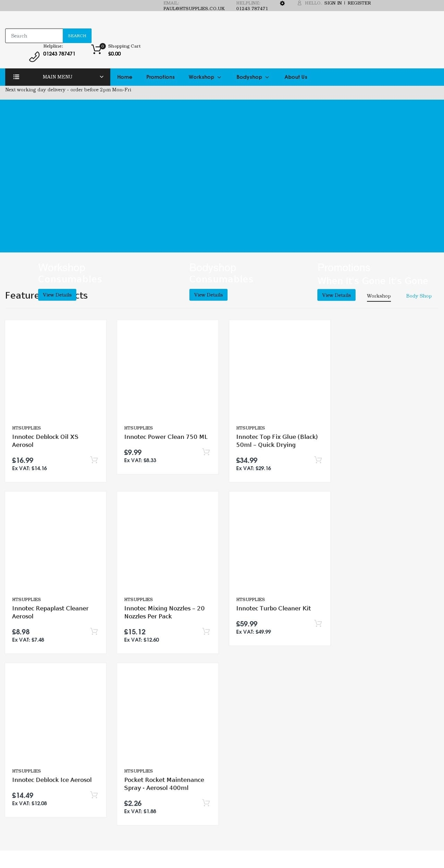This screenshot has width=444, height=868.
Task: Expand the Workshop menu chevron
Action: pos(219,77)
